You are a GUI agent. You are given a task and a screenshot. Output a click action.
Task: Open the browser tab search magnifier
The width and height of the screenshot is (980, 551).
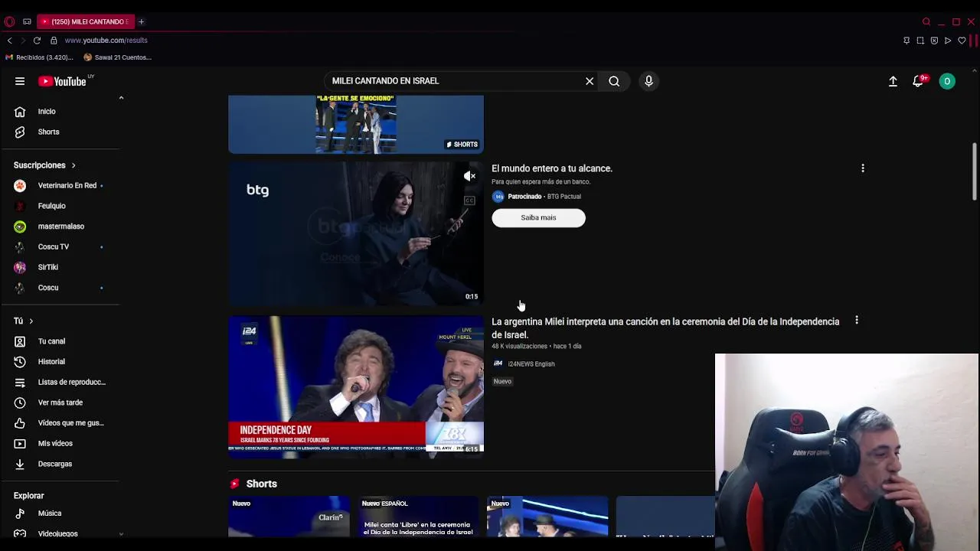coord(926,21)
